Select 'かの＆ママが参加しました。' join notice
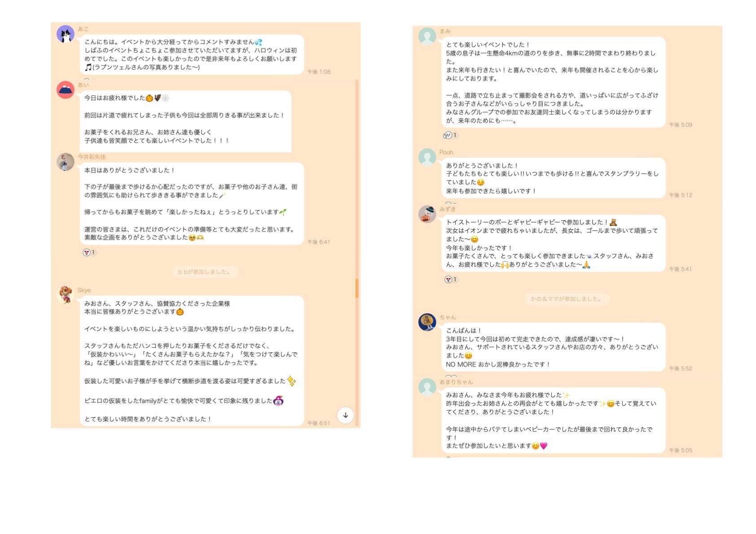Image resolution: width=756 pixels, height=534 pixels. 567,299
